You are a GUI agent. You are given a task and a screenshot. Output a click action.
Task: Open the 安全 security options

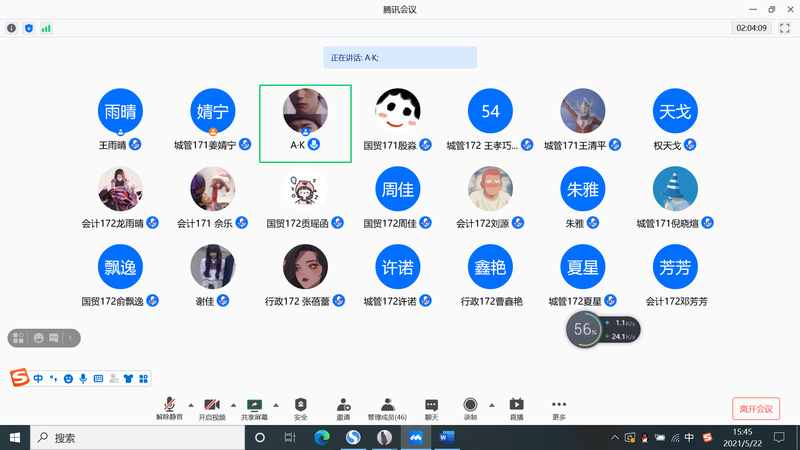click(300, 407)
